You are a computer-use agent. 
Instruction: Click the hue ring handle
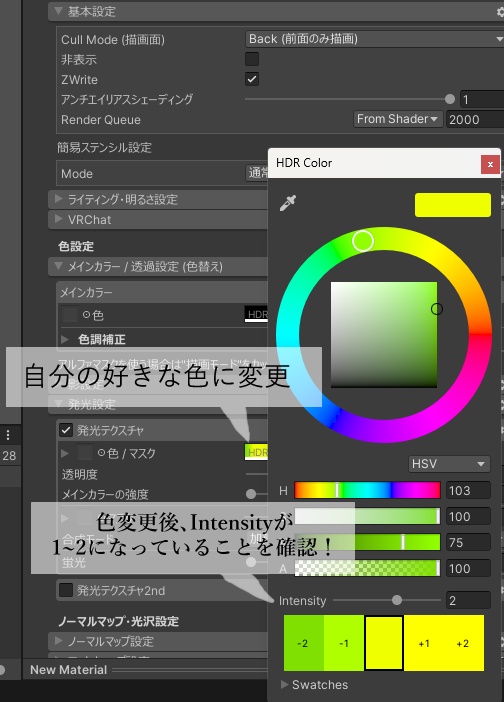(363, 241)
